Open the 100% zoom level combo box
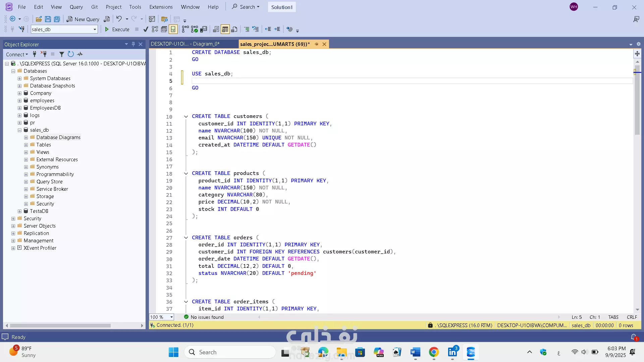This screenshot has height=362, width=644. point(171,317)
